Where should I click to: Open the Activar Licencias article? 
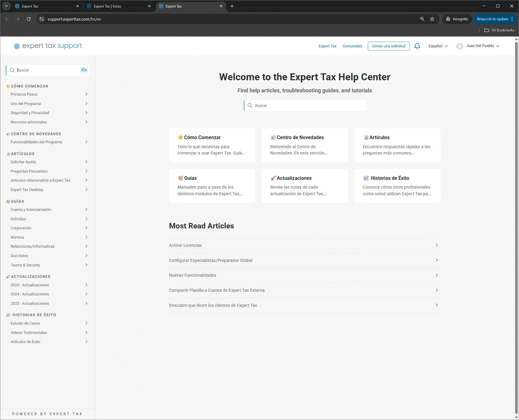[x=304, y=245]
